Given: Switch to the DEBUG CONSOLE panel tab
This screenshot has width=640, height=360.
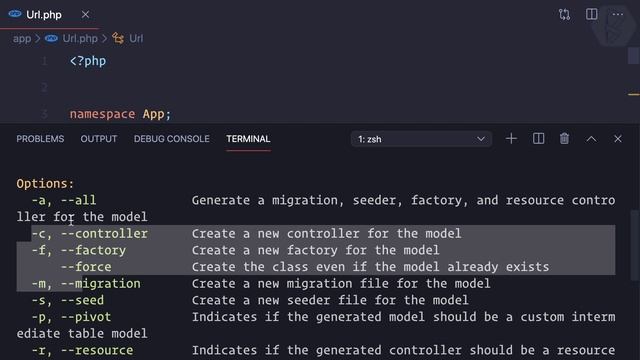Looking at the screenshot, I should click(x=171, y=139).
